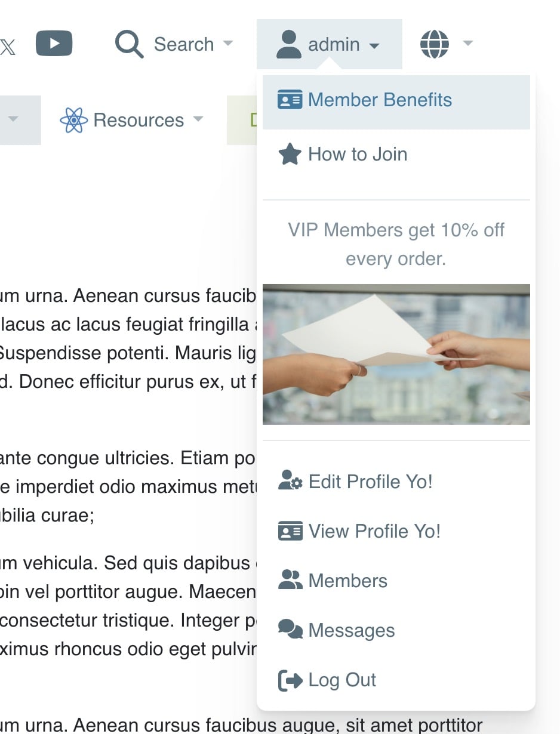Screen dimensions: 560x734
Task: Click the chat bubbles Messages icon
Action: point(290,630)
